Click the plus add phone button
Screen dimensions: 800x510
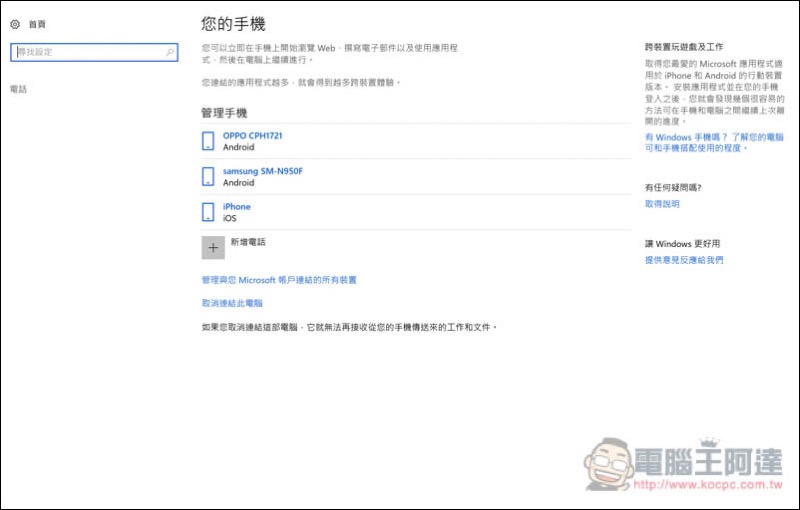pyautogui.click(x=213, y=248)
